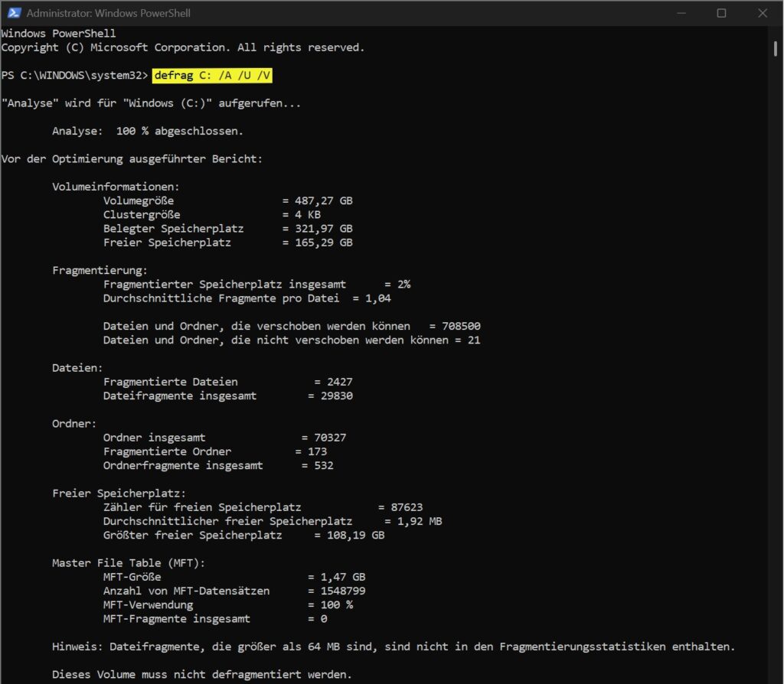
Task: Maximize the PowerShell window
Action: [721, 13]
